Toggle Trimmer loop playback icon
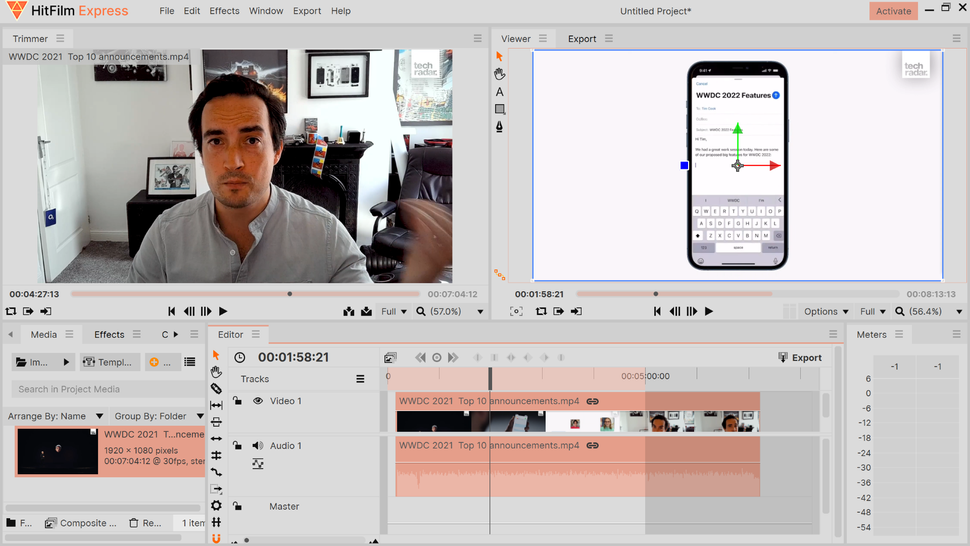The image size is (970, 546). tap(11, 312)
